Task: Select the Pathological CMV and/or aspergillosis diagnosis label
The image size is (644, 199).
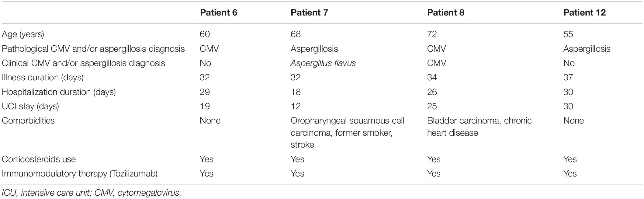Action: coord(93,49)
